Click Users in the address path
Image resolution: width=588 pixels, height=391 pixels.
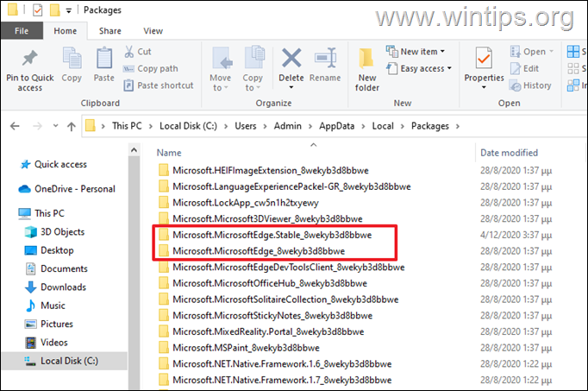246,126
